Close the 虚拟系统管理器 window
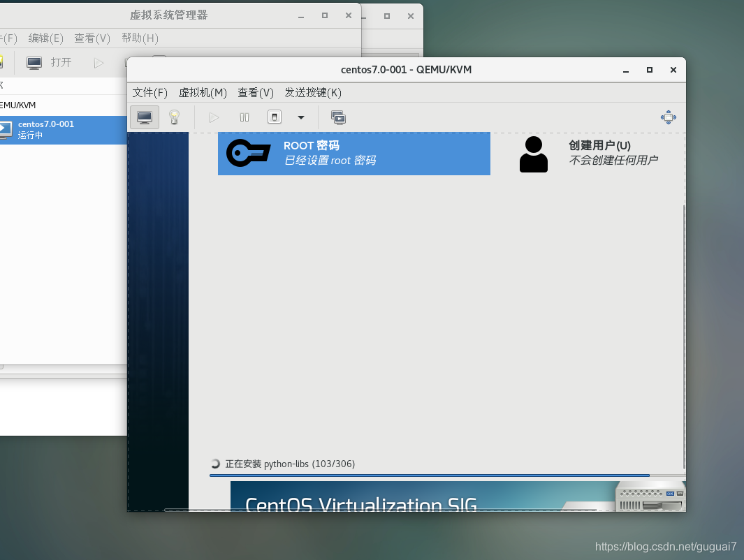The image size is (744, 560). point(349,15)
